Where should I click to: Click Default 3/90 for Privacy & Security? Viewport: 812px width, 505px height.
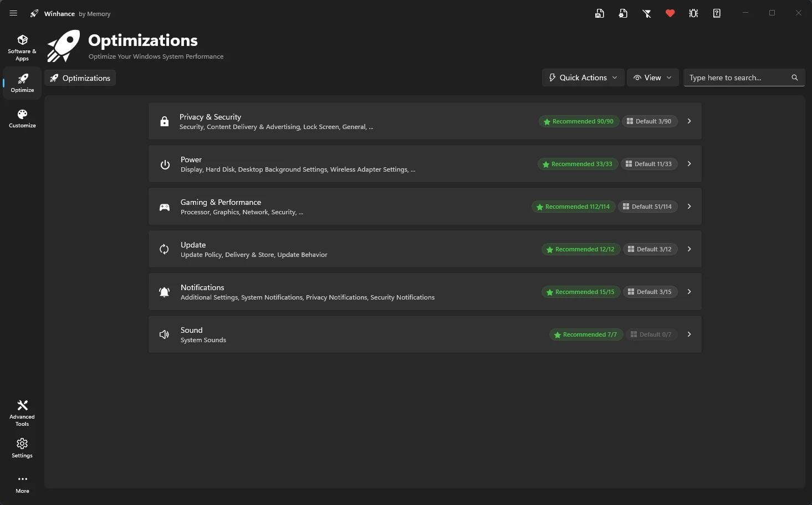click(650, 121)
